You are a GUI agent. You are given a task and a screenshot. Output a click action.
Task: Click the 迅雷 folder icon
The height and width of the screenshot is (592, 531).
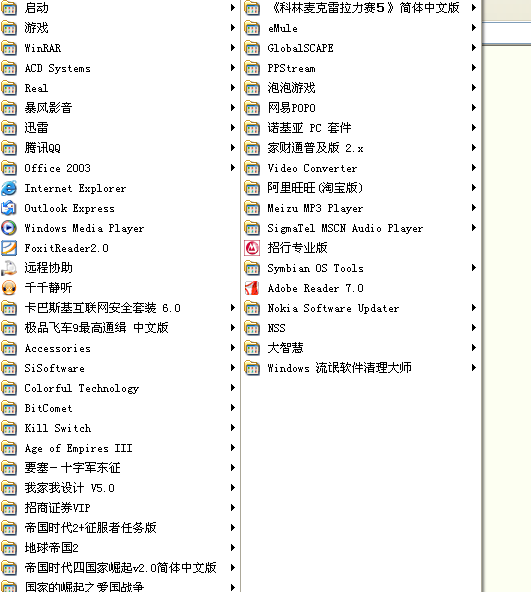[x=9, y=128]
